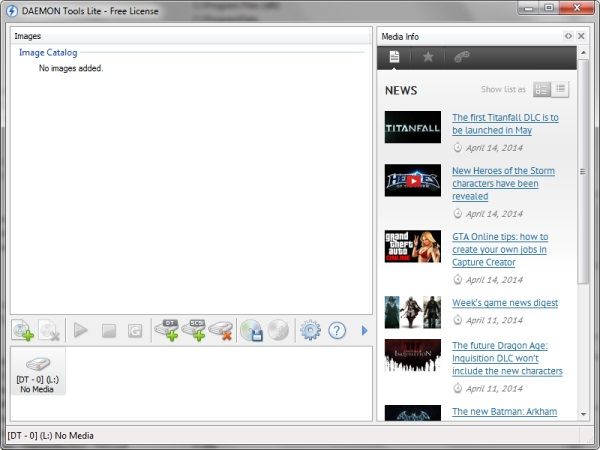600x450 pixels.
Task: Switch news to detailed list view
Action: tap(542, 90)
